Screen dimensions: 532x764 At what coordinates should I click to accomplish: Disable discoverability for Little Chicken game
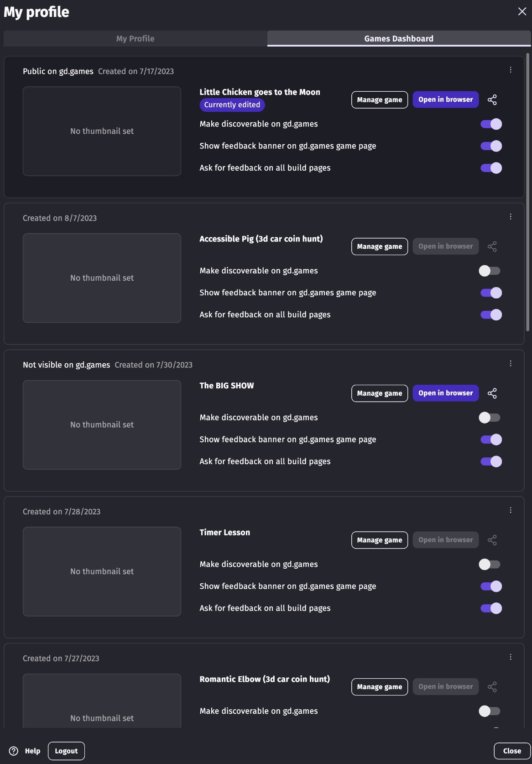[491, 124]
